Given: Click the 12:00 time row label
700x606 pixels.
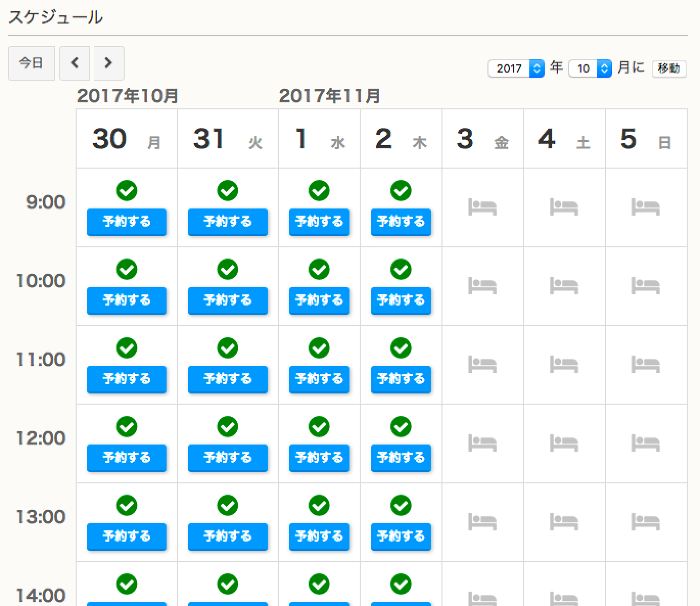Looking at the screenshot, I should [41, 438].
